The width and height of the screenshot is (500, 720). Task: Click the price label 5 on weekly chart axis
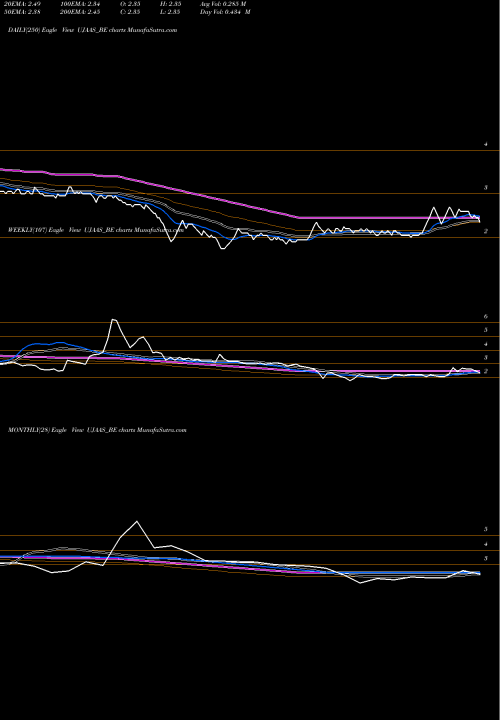pos(486,330)
